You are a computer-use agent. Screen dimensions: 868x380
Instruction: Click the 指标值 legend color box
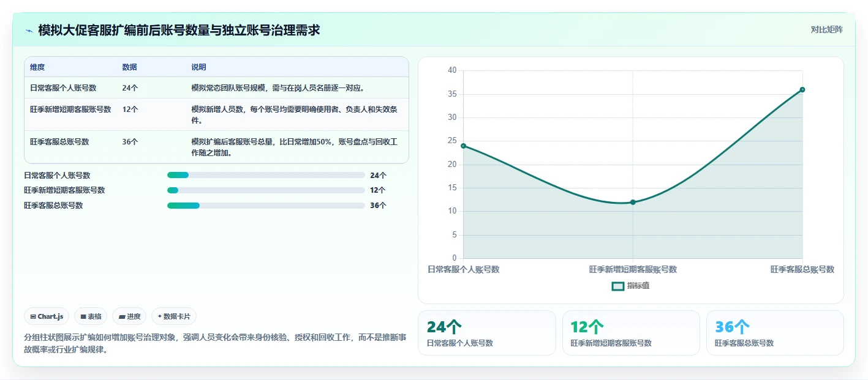click(618, 286)
